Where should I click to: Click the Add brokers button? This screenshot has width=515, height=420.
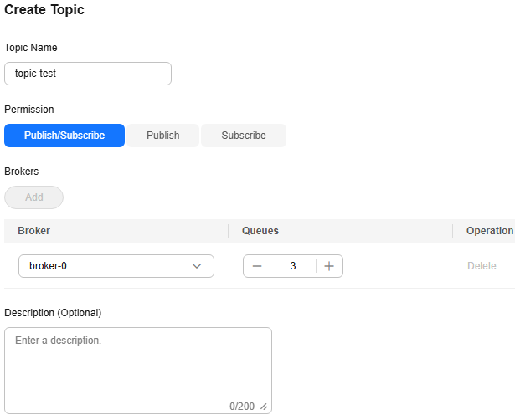(x=33, y=197)
